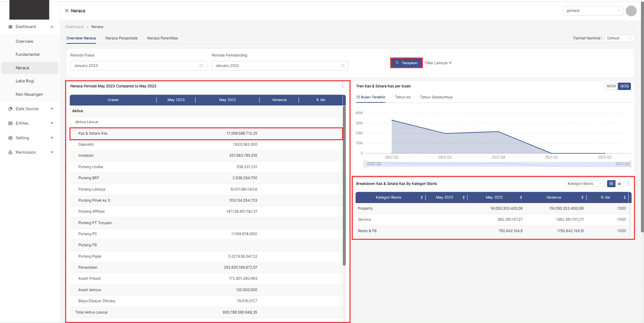Toggle chart to MOM view
Image resolution: width=644 pixels, height=323 pixels.
(x=611, y=86)
